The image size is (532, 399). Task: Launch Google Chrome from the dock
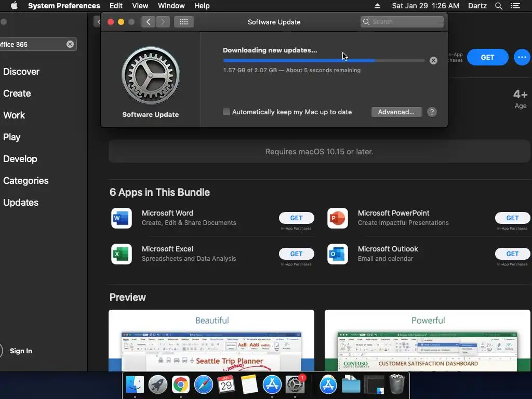pos(180,385)
